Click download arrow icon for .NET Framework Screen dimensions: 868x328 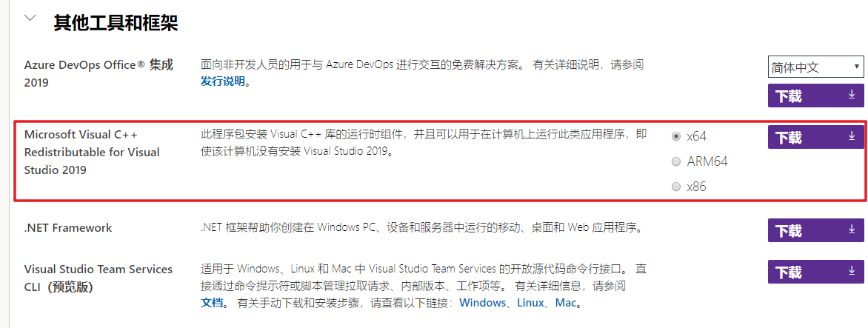(852, 230)
